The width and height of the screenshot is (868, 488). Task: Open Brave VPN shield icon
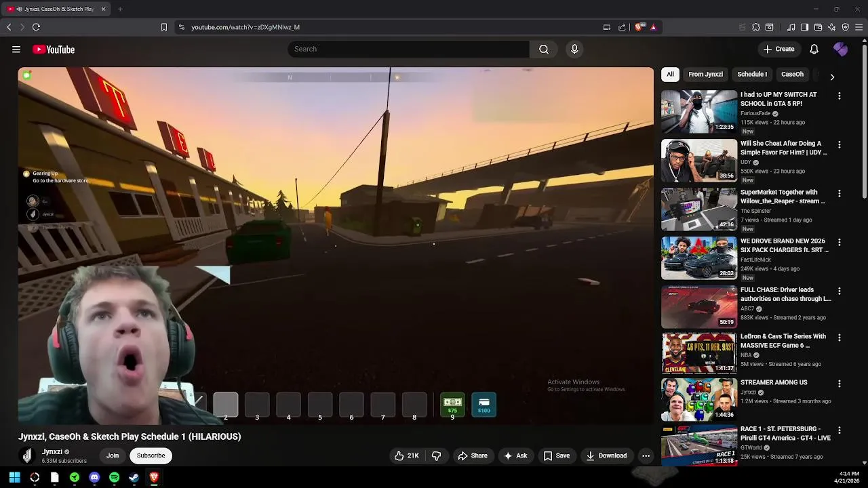[x=846, y=27]
